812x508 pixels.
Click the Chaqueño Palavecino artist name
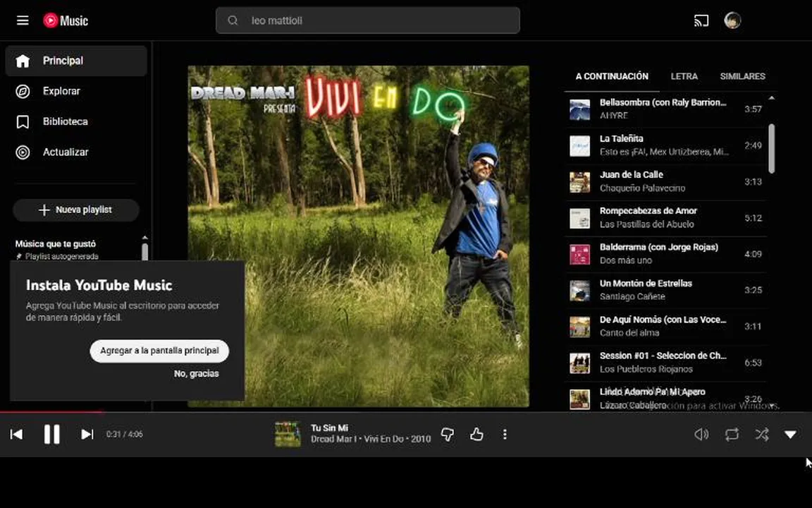(642, 188)
